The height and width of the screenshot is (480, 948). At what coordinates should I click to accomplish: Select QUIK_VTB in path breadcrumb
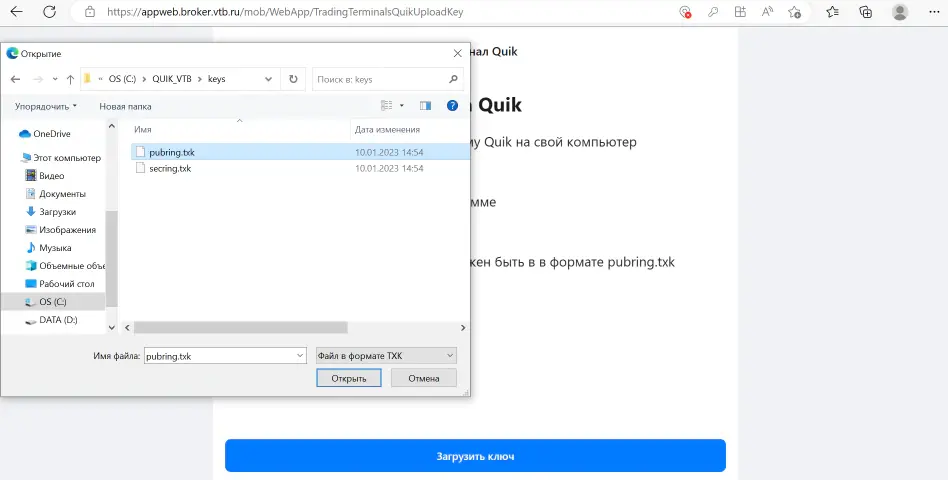[x=172, y=79]
